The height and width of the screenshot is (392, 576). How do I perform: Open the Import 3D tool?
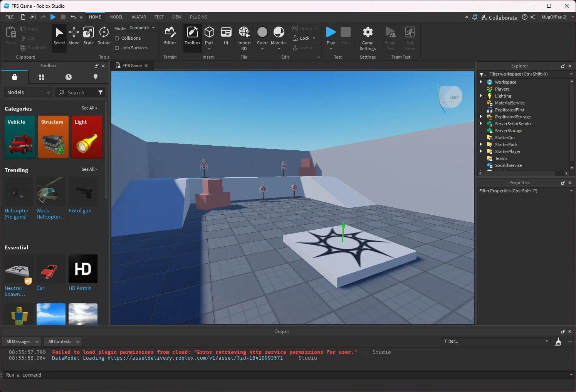click(x=243, y=37)
